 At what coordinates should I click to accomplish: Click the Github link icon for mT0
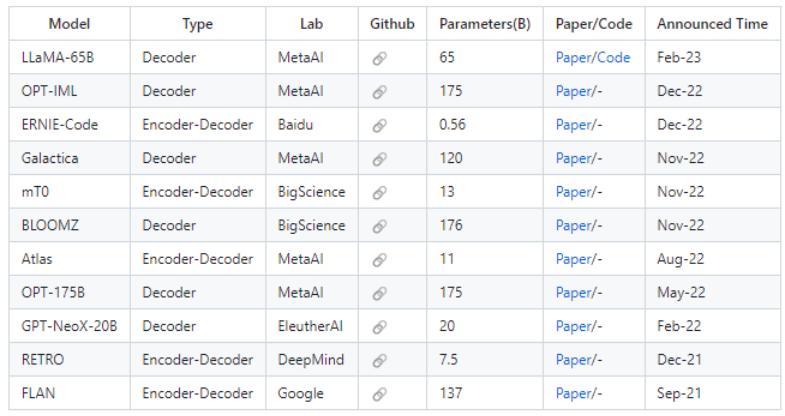coord(379,192)
